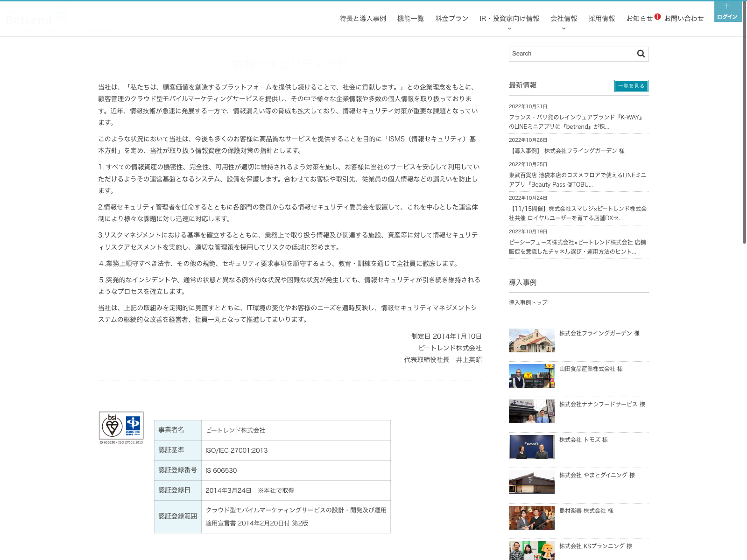Open the 島村楽器 case study thumbnail
Image resolution: width=747 pixels, height=560 pixels.
tap(532, 518)
